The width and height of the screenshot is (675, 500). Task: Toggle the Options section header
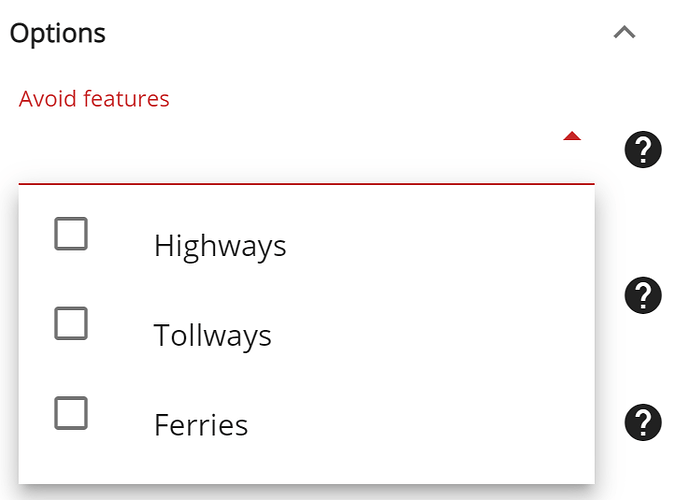(x=323, y=33)
